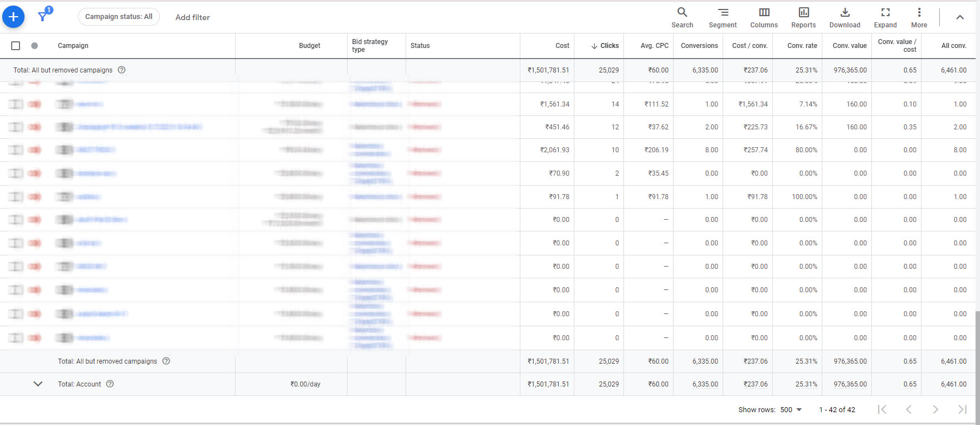This screenshot has height=425, width=980.
Task: Open the Segment tool
Action: pyautogui.click(x=723, y=17)
